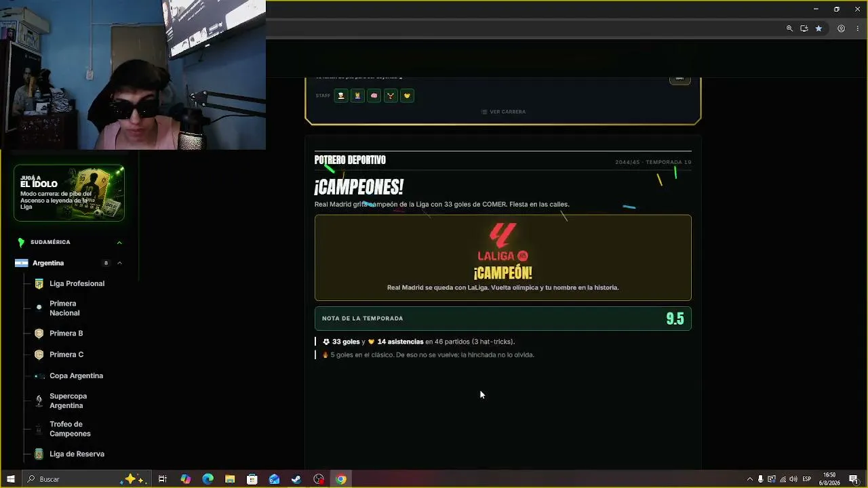Click the Nota de la Temporada rating bar

[503, 319]
